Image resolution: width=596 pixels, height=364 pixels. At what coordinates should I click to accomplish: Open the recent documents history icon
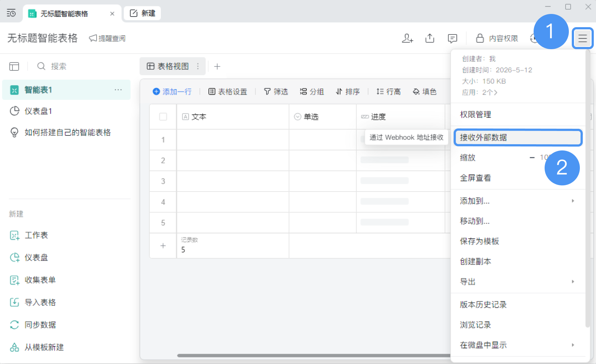click(11, 13)
